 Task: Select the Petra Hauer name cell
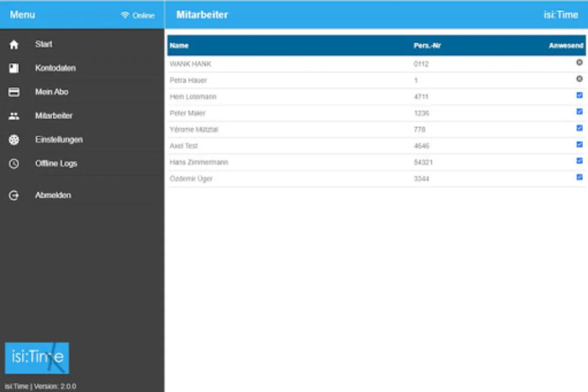[x=188, y=80]
